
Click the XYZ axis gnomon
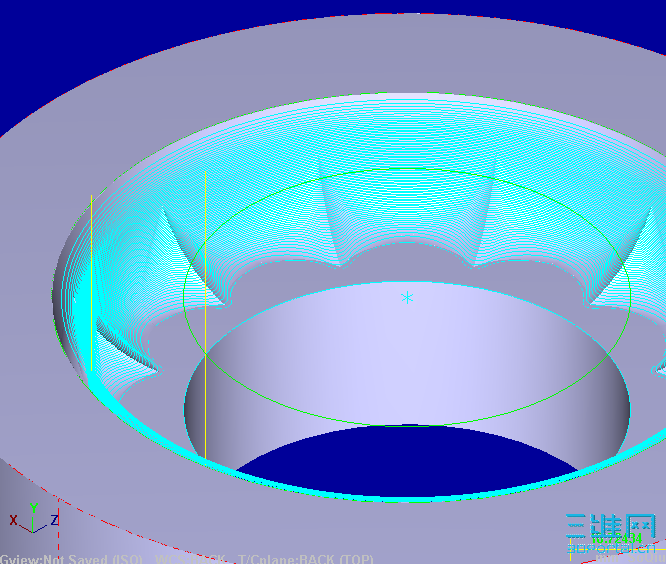[x=33, y=519]
